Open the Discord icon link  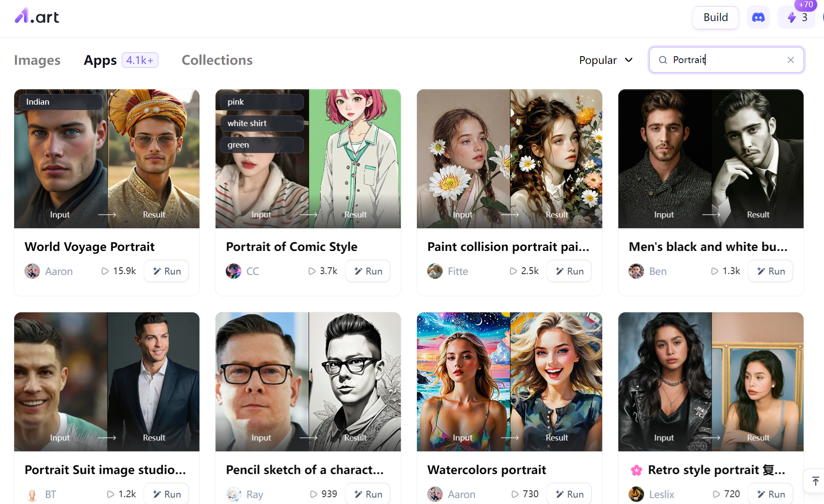tap(758, 17)
